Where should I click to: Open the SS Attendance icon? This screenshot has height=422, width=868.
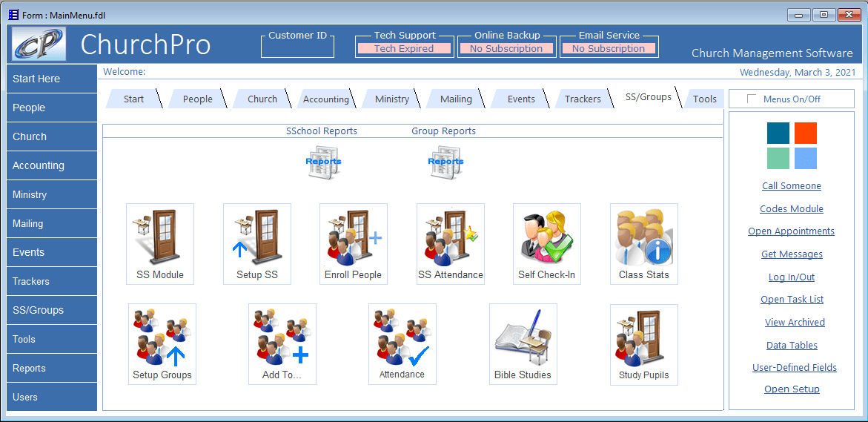tap(451, 244)
